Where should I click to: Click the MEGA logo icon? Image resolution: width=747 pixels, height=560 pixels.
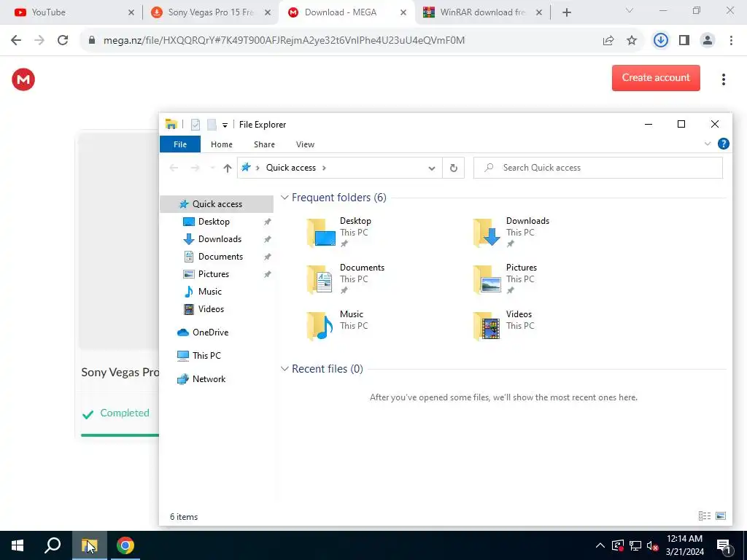tap(23, 79)
